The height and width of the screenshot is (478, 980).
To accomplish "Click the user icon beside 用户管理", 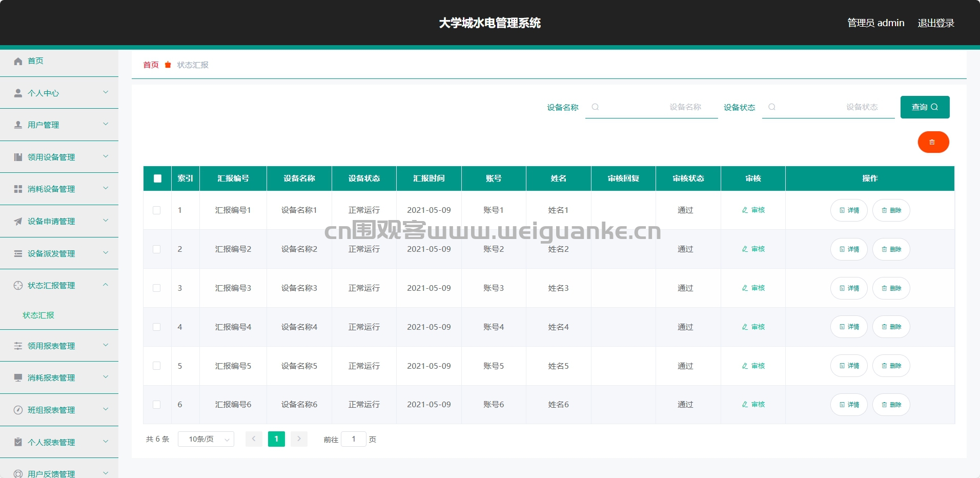I will click(x=18, y=125).
